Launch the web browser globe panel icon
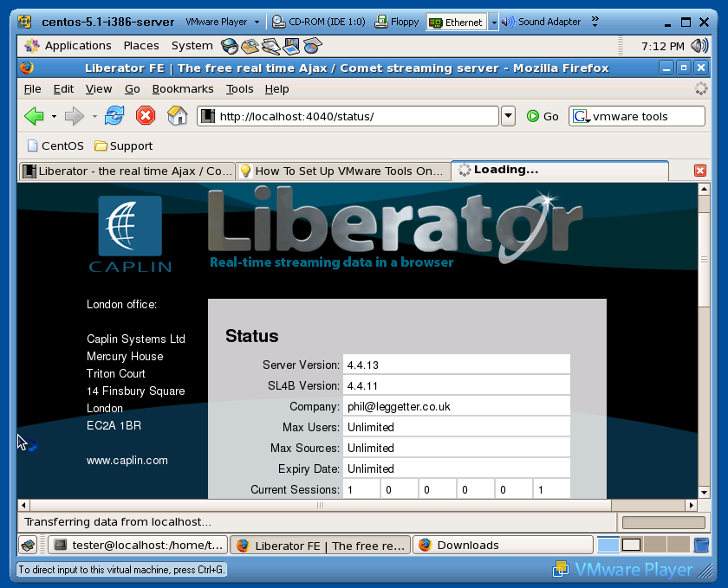Viewport: 728px width, 588px height. [230, 46]
